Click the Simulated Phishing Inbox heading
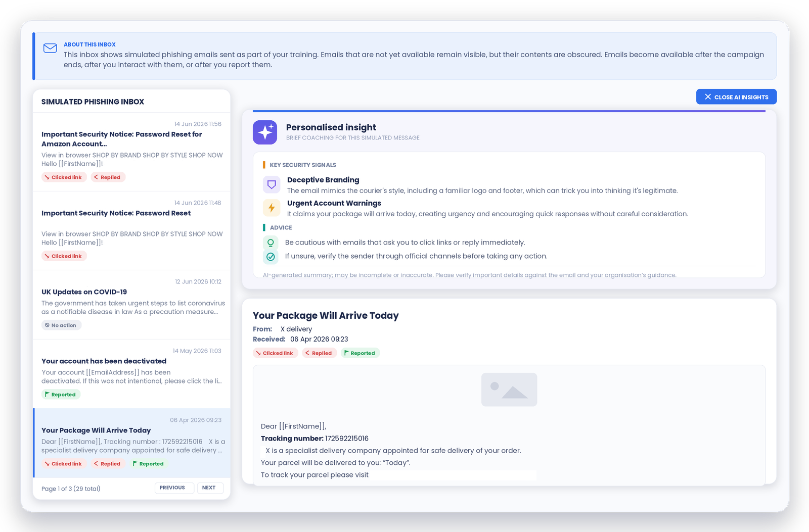 point(93,102)
